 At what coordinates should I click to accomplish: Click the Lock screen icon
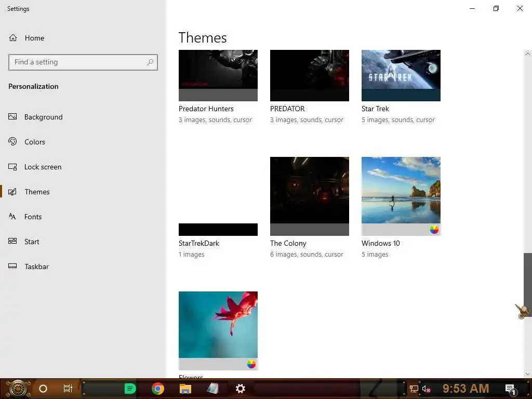(12, 167)
